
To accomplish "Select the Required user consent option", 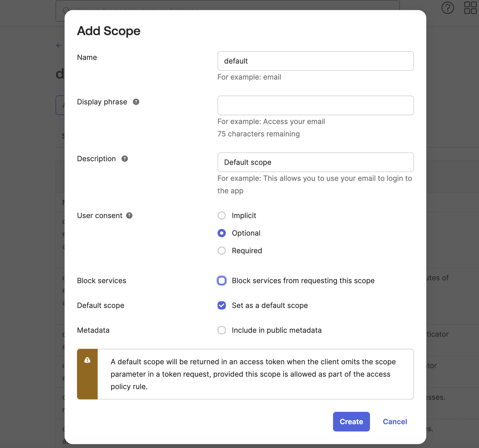I will 222,251.
